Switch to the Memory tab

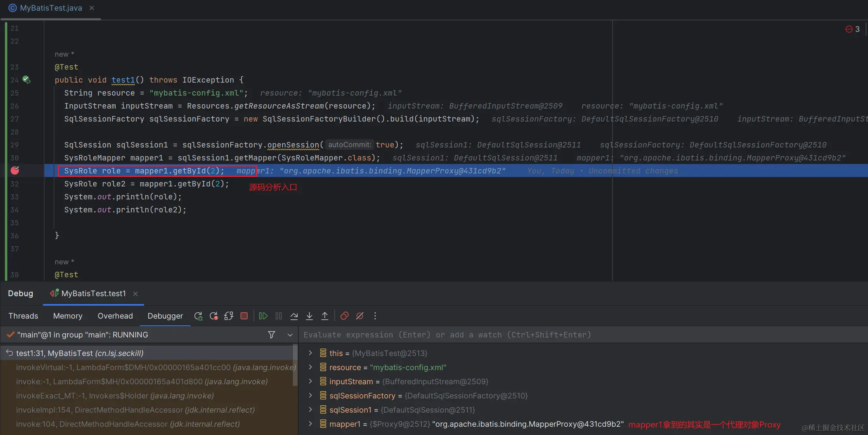pyautogui.click(x=68, y=316)
